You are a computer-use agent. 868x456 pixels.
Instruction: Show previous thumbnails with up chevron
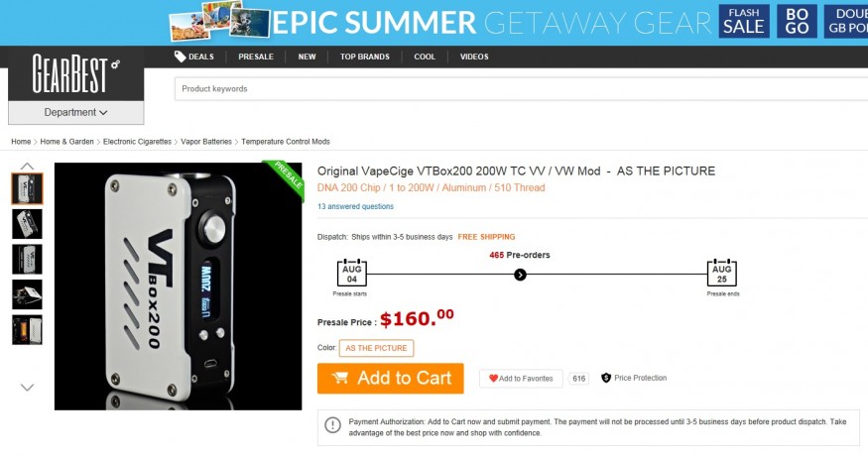pos(27,166)
